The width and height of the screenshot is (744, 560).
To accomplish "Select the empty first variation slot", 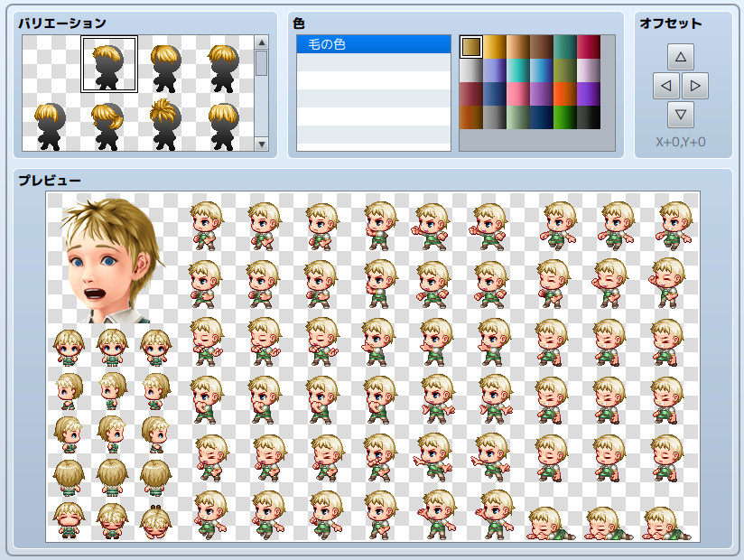I will pyautogui.click(x=48, y=61).
